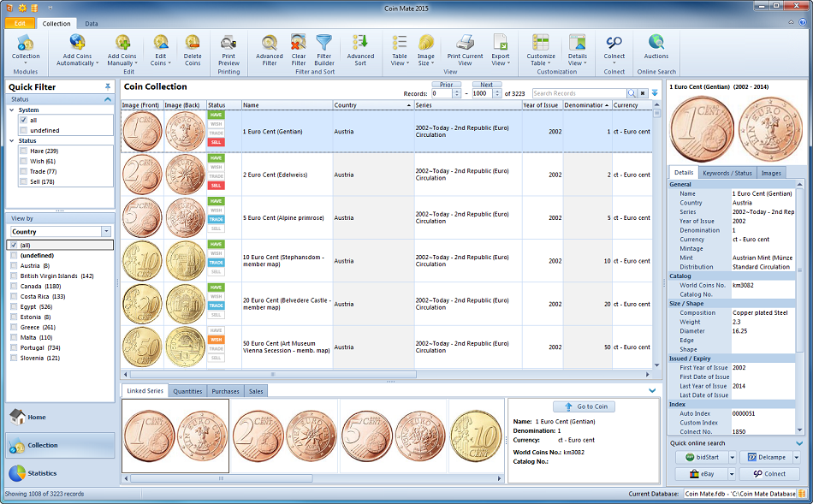813x504 pixels.
Task: Collapse the System tree group
Action: click(12, 110)
